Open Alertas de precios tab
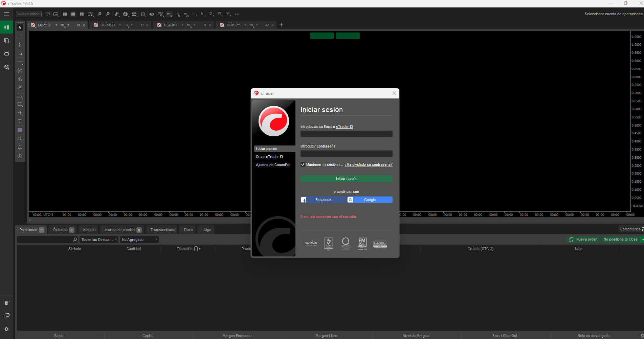 point(122,230)
